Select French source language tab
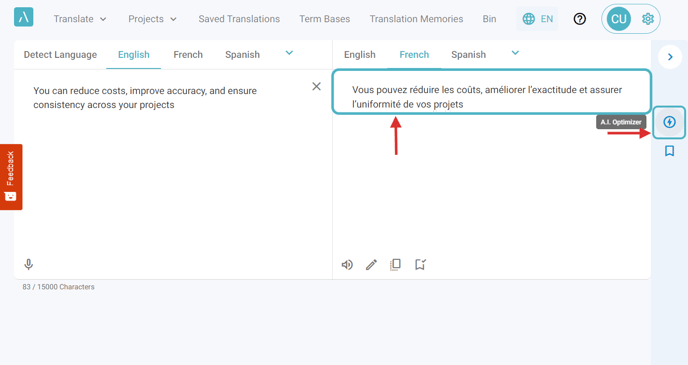 click(188, 54)
